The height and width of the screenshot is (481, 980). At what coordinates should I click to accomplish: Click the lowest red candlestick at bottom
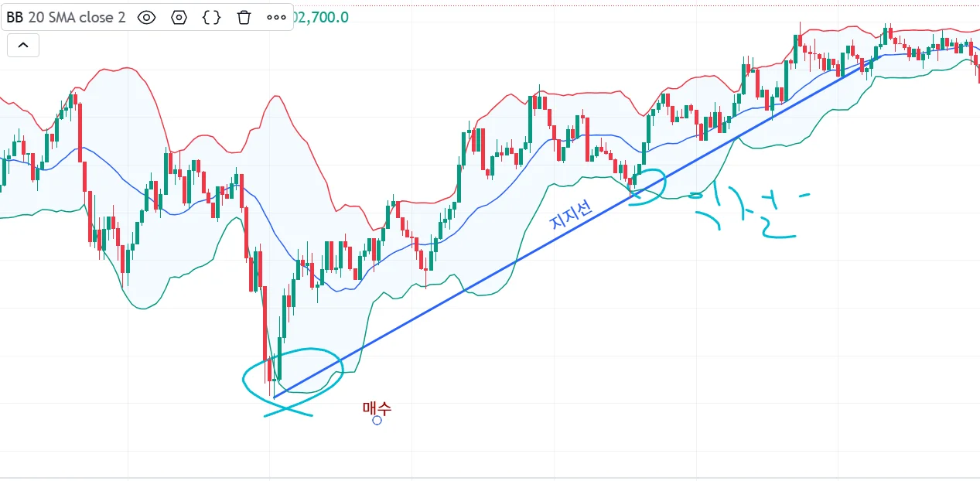tap(270, 371)
